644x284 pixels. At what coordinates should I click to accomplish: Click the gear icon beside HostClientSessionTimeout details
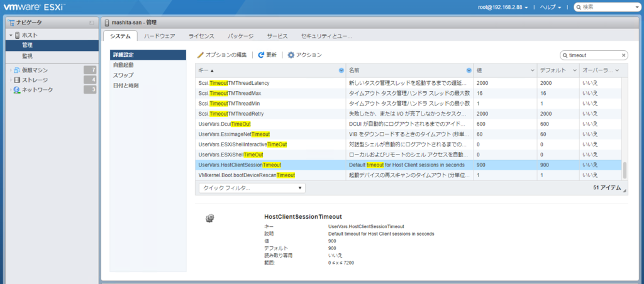209,218
